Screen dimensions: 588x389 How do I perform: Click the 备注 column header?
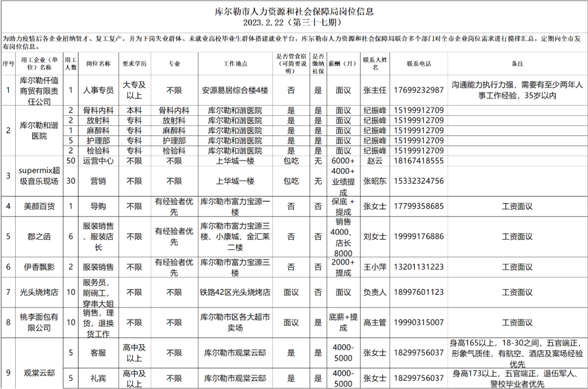[517, 64]
